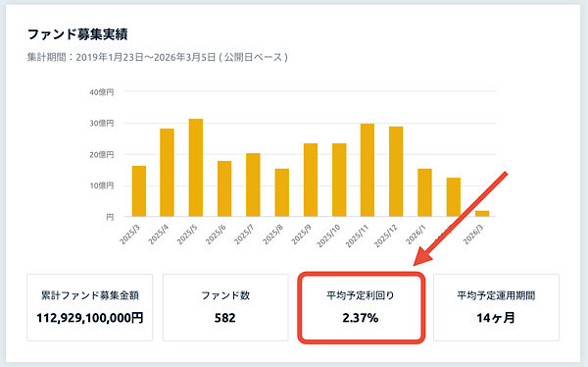Click the 2025/7 bar
Screen dimensions: 588x367
click(x=253, y=184)
